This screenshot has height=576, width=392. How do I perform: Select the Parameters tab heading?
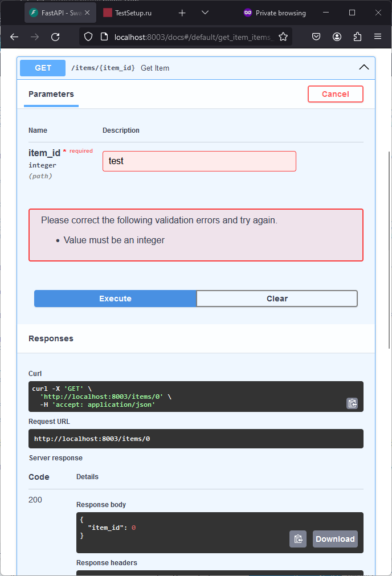pyautogui.click(x=51, y=94)
